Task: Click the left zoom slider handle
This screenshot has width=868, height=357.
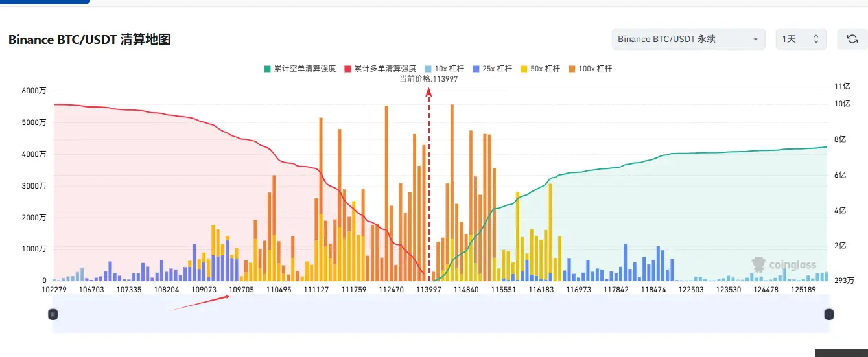Action: pos(53,314)
